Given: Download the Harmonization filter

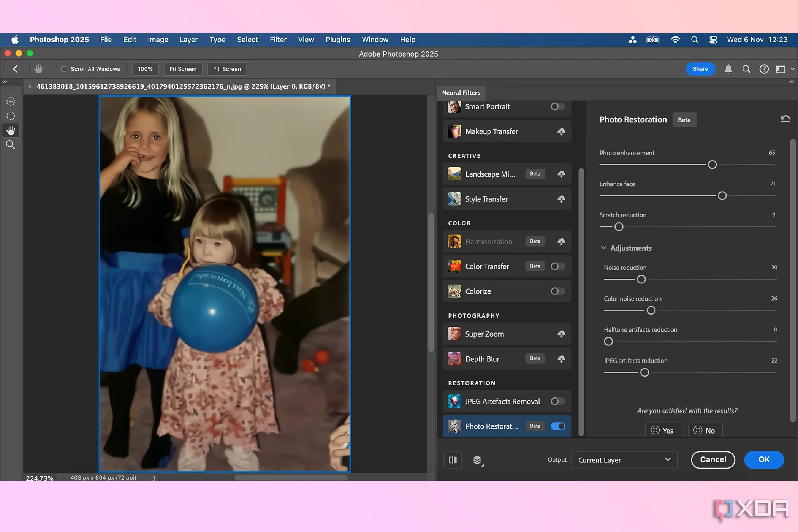Looking at the screenshot, I should pyautogui.click(x=561, y=242).
